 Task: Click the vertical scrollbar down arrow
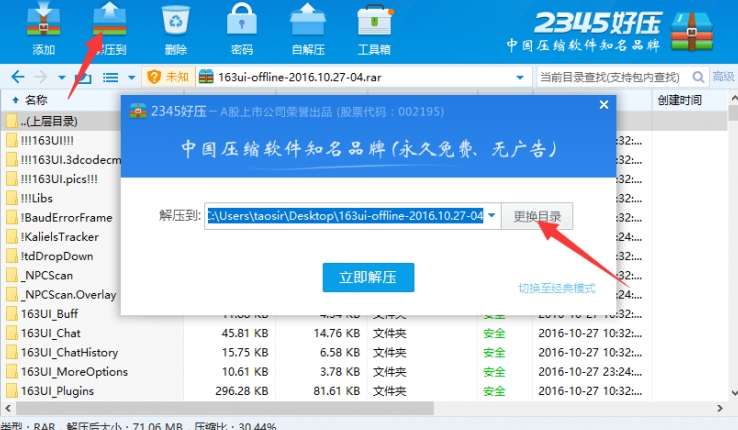pyautogui.click(x=734, y=392)
